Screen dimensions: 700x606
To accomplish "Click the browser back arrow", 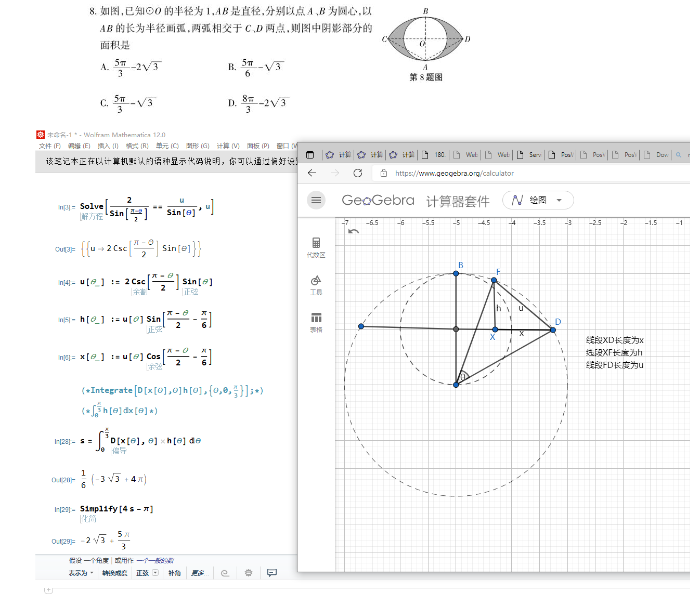I will 312,173.
